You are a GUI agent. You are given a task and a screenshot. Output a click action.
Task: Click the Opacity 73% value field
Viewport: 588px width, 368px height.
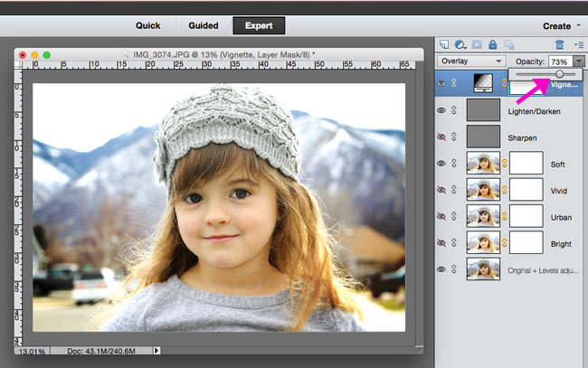pyautogui.click(x=561, y=61)
